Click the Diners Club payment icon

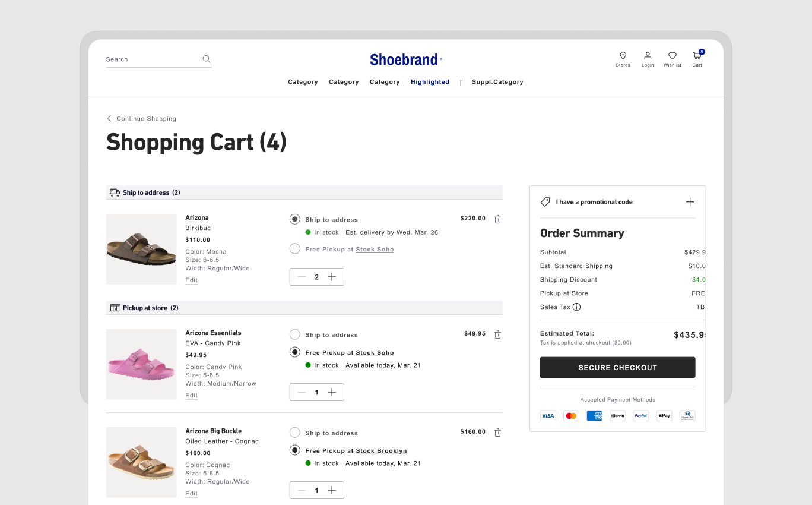coord(687,416)
